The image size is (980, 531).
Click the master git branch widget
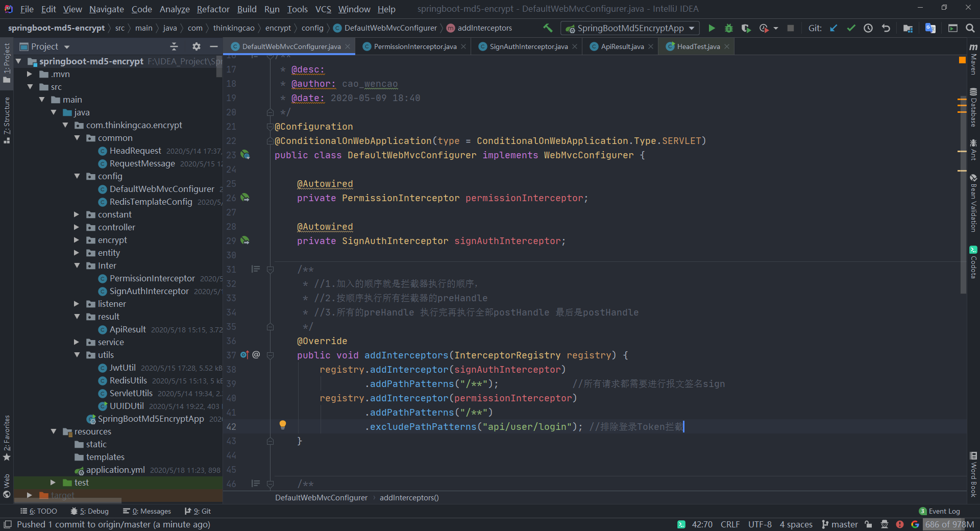click(840, 524)
